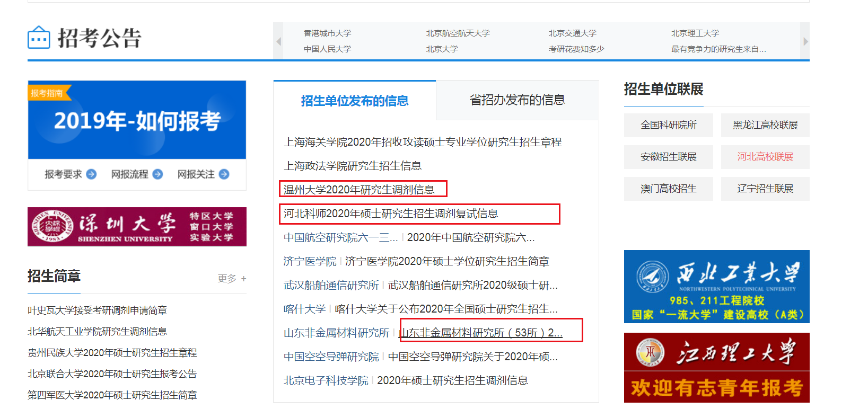The width and height of the screenshot is (868, 409).
Task: Switch to 省招办发布的信息 tab
Action: pos(518,100)
